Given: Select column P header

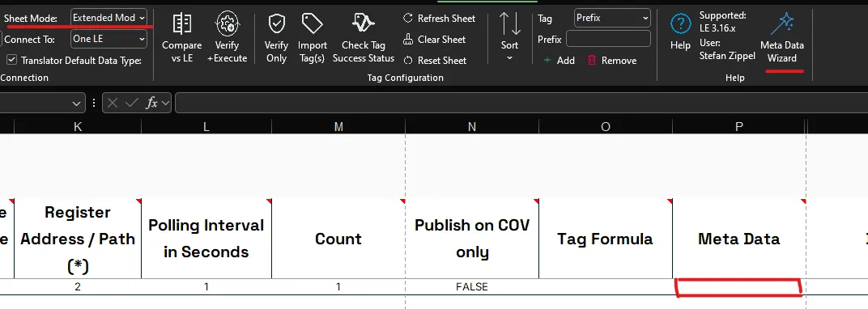Looking at the screenshot, I should click(739, 126).
